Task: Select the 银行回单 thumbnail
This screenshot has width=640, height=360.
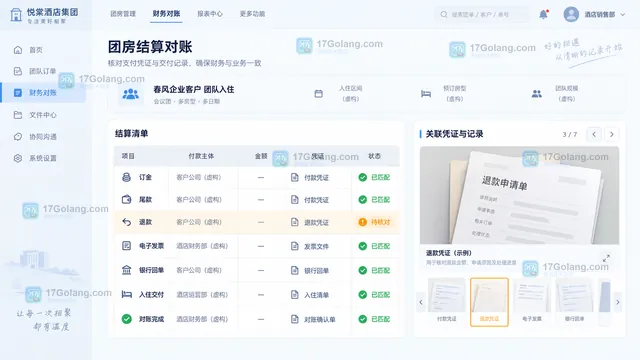Action: coord(574,301)
